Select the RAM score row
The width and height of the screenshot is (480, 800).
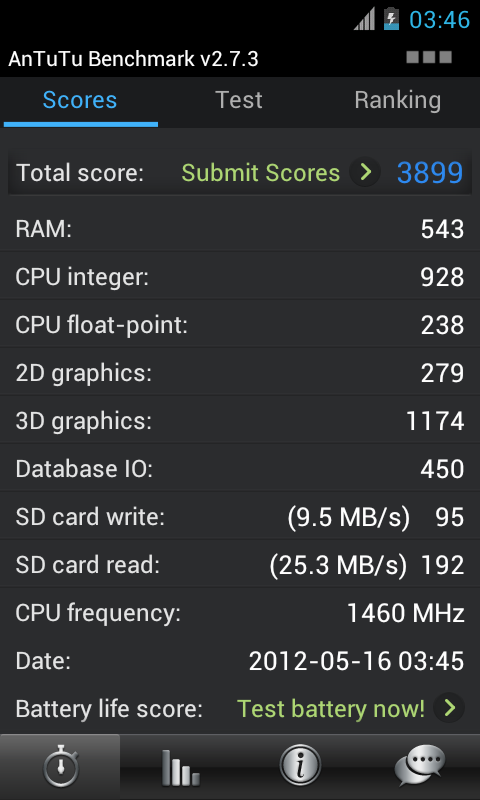tap(240, 229)
